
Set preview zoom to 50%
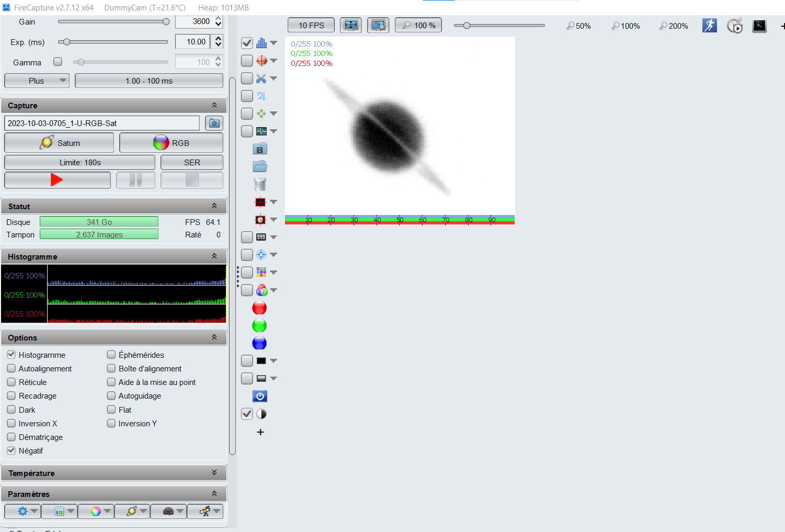(x=578, y=26)
